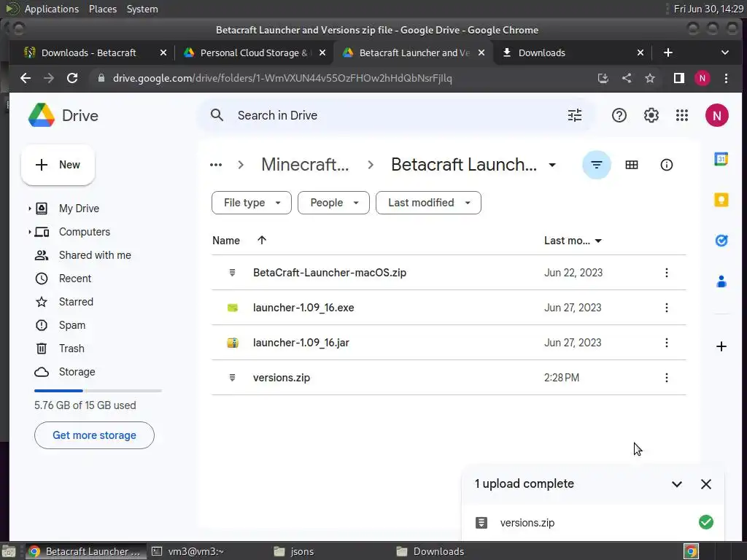The height and width of the screenshot is (560, 747).
Task: Open Chrome three-dot menu
Action: click(726, 78)
